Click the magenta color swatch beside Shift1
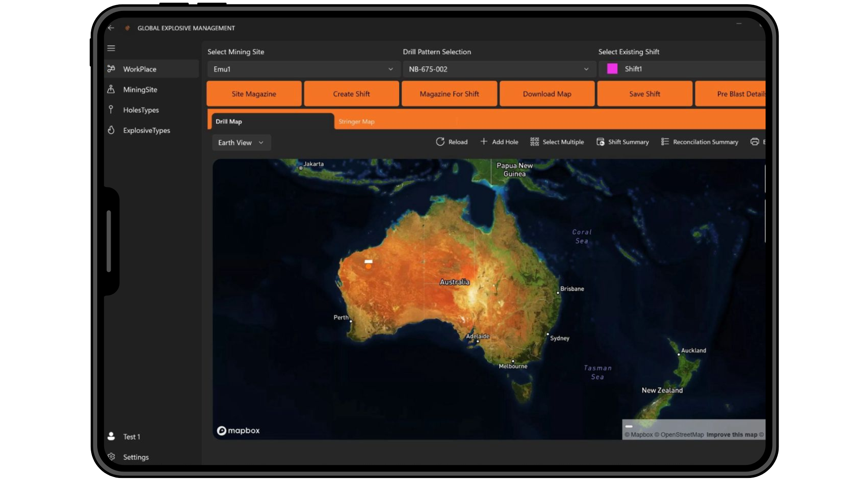Screen dimensions: 868x481 click(x=612, y=69)
